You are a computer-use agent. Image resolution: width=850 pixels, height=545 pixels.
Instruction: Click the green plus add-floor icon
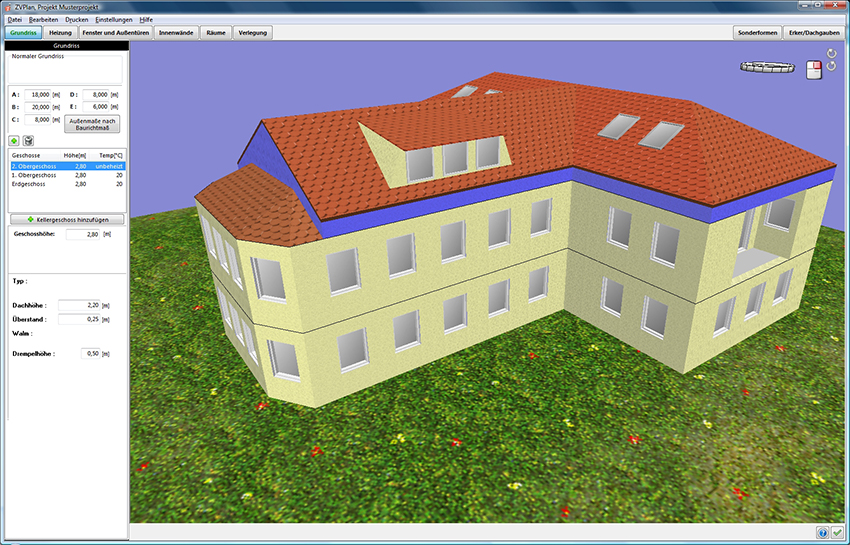point(14,141)
